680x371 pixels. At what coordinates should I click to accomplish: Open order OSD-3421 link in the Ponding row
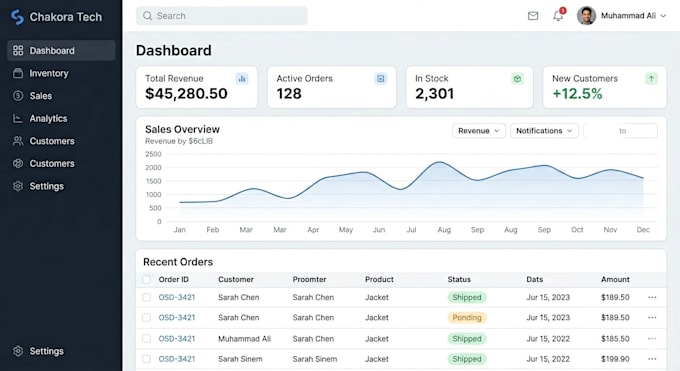(x=177, y=318)
